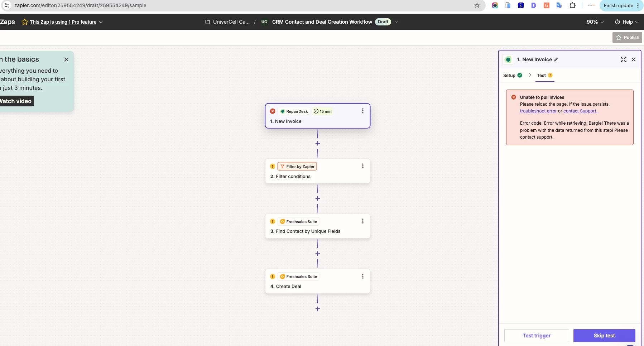The image size is (644, 346).
Task: Dismiss the learn the basics card
Action: [x=66, y=59]
